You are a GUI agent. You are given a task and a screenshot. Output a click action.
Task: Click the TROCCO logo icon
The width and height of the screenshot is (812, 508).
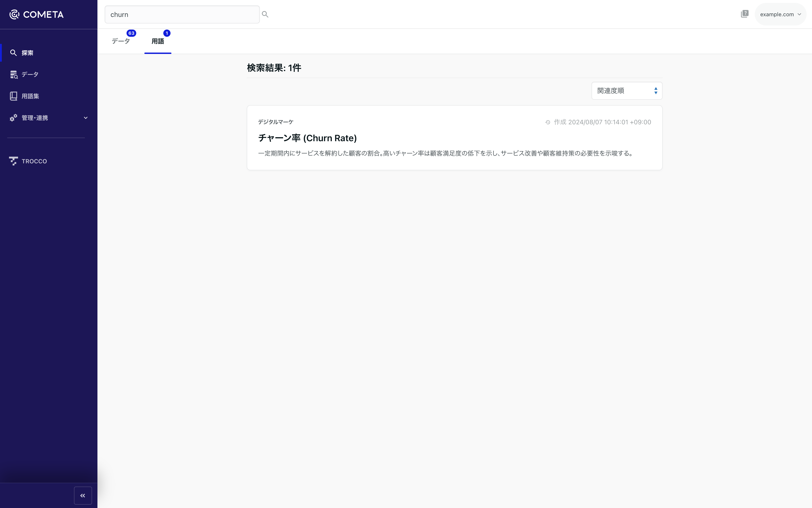pyautogui.click(x=14, y=161)
